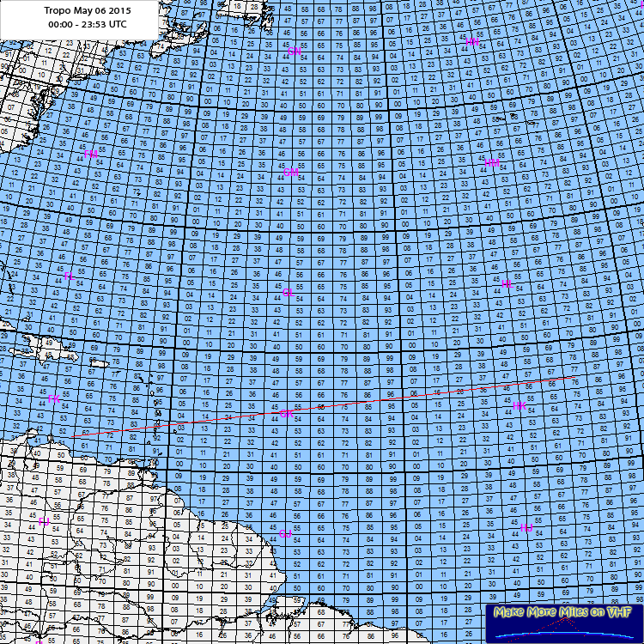The width and height of the screenshot is (644, 644).
Task: Click the east end of red dashed path
Action: pyautogui.click(x=573, y=377)
